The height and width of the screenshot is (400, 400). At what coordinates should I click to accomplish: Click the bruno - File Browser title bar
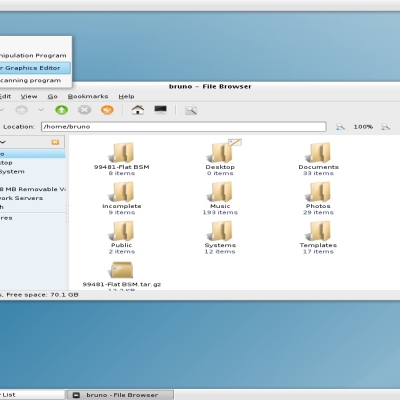coord(210,87)
